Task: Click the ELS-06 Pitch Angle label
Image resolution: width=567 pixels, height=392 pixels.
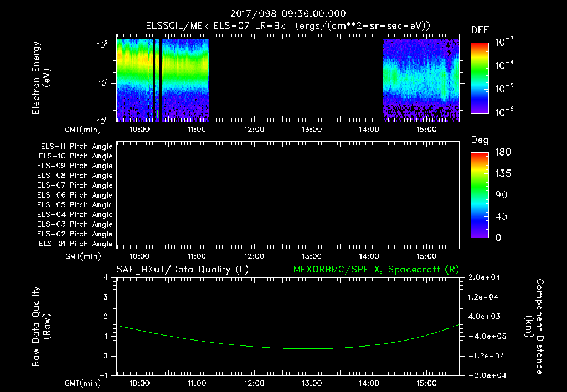Action: (75, 195)
